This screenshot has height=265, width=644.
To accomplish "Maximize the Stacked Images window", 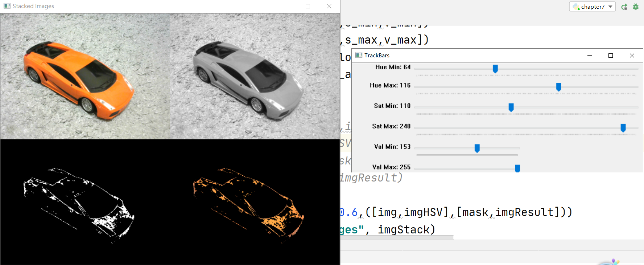I will (308, 6).
